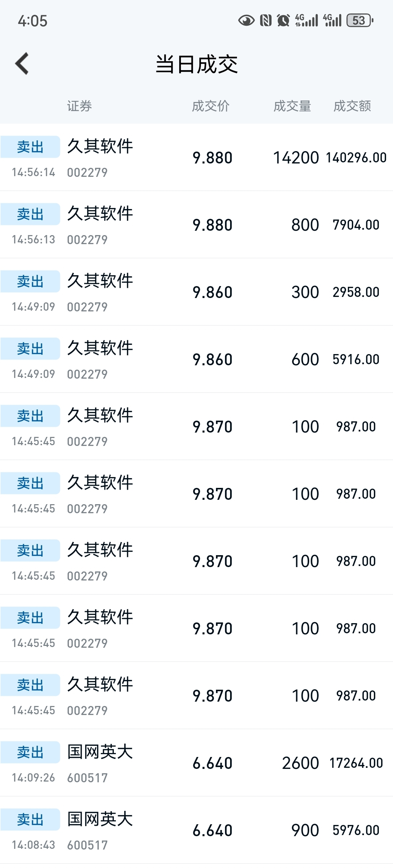This screenshot has width=393, height=868.
Task: Tap the eye comfort status icon
Action: (x=246, y=21)
